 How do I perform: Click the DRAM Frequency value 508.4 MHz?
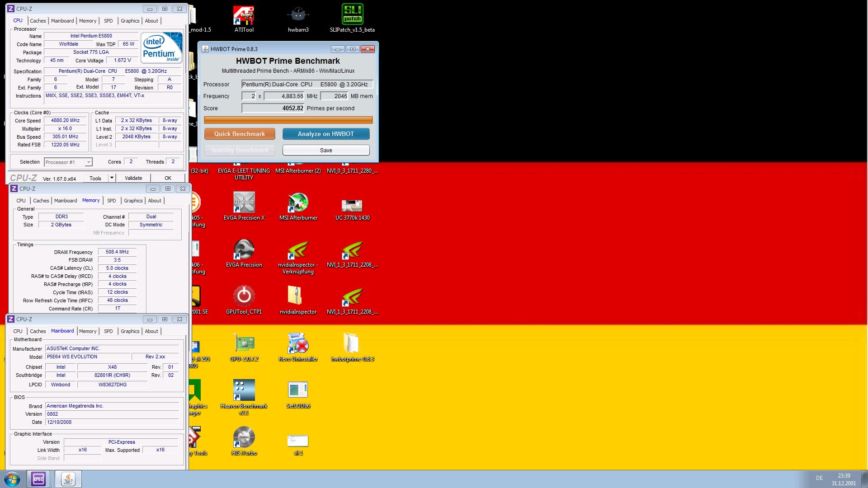click(117, 252)
